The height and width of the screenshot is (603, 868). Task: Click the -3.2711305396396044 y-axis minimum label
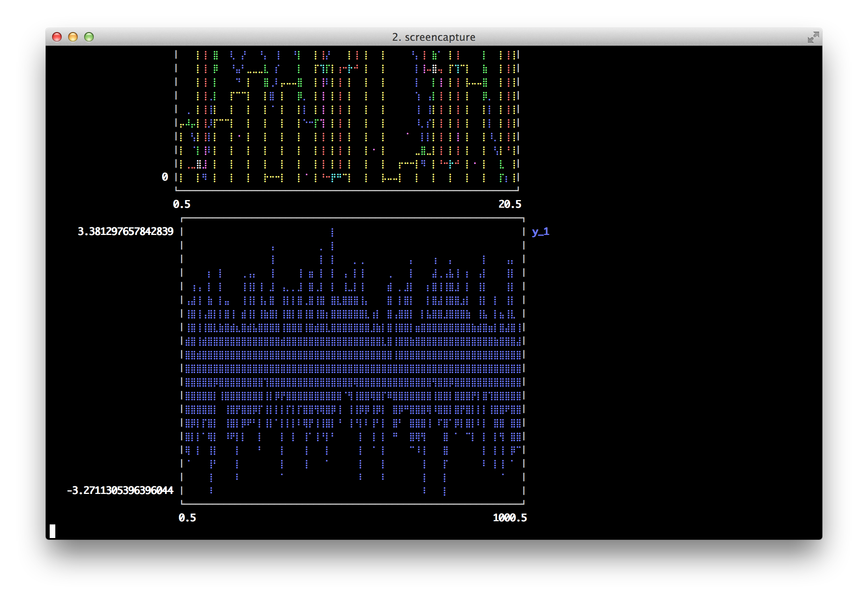(x=120, y=491)
